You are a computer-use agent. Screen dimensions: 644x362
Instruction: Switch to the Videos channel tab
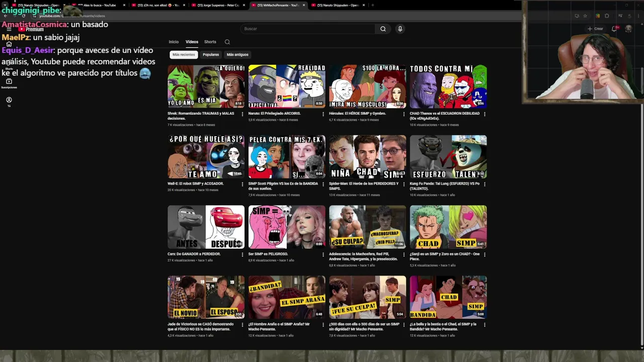192,42
